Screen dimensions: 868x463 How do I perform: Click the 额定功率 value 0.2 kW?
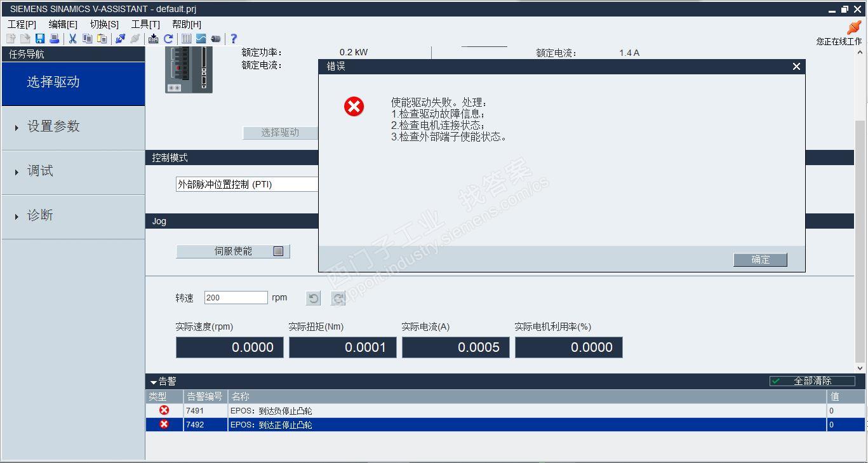[354, 53]
